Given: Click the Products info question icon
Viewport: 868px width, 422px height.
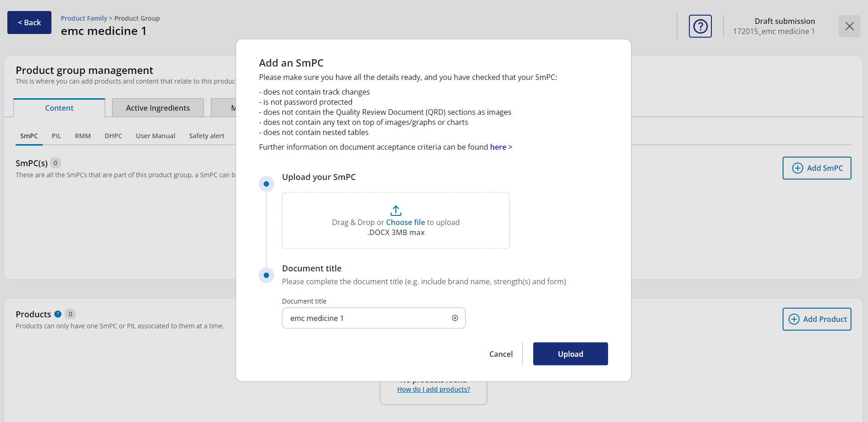Looking at the screenshot, I should click(58, 314).
